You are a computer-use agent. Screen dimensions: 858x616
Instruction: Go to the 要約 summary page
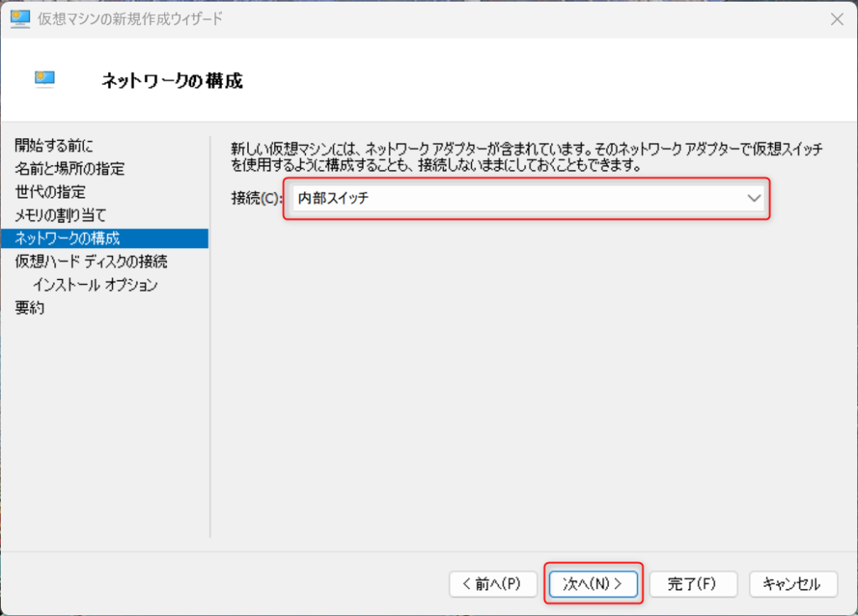pos(30,308)
